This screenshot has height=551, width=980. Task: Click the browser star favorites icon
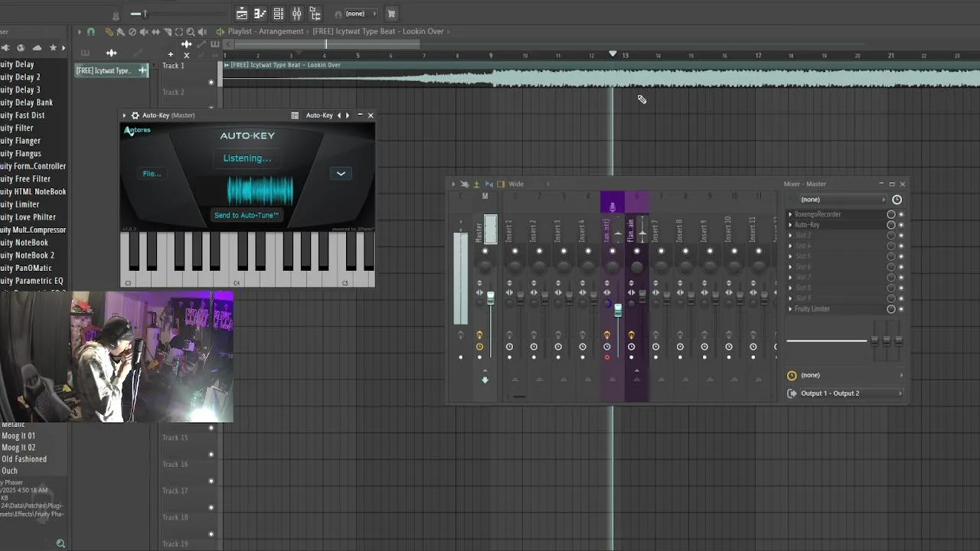click(53, 47)
